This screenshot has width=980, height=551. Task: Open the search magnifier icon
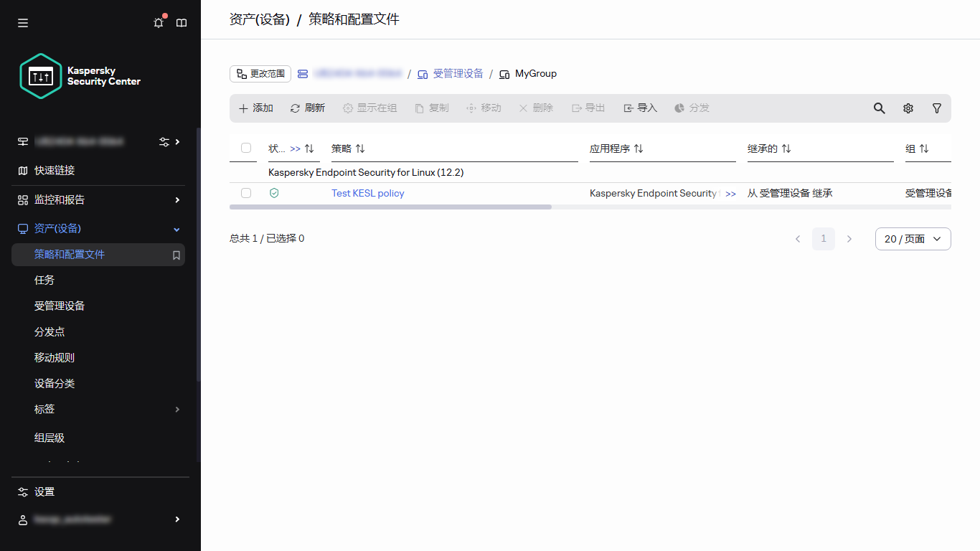click(879, 108)
